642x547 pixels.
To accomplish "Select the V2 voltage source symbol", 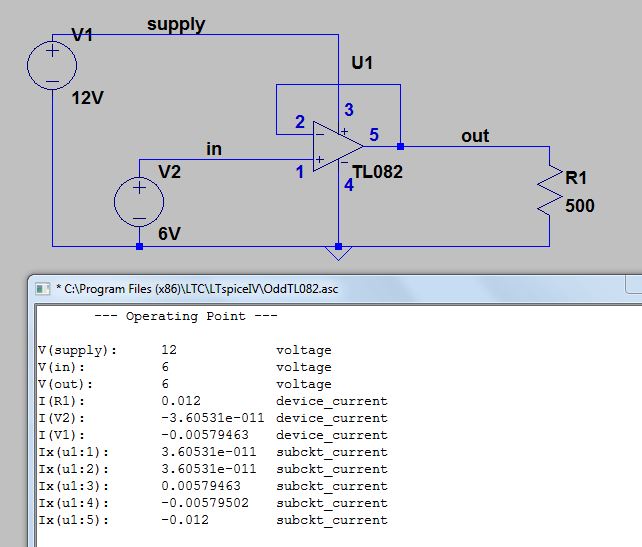I will [x=139, y=201].
